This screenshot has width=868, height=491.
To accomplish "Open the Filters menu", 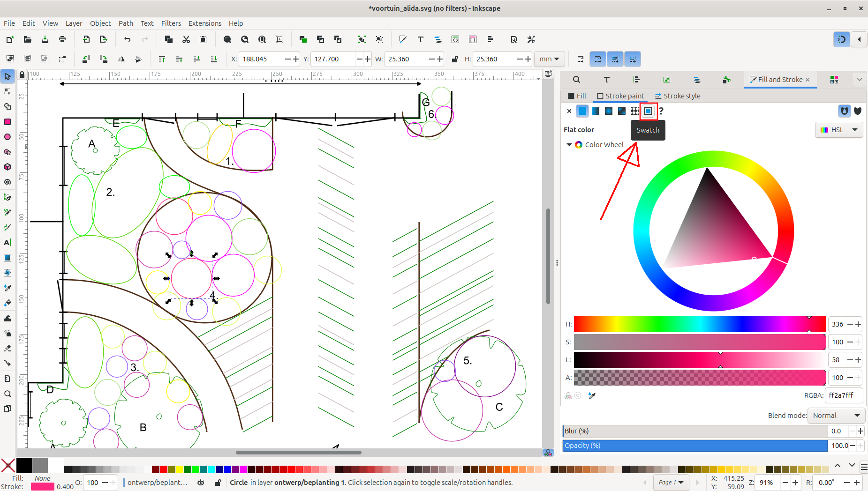I will [x=171, y=23].
